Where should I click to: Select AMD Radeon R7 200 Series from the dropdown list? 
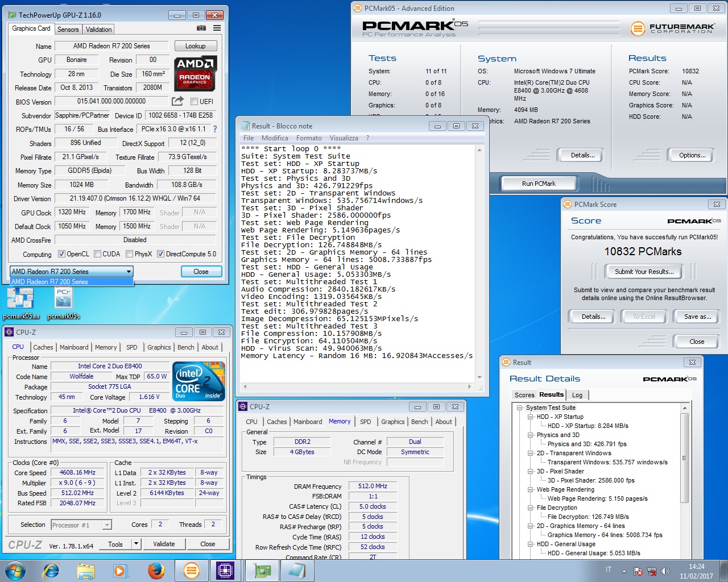(72, 281)
